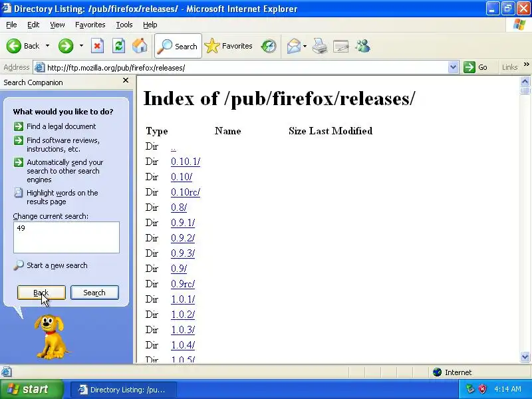Open the Back button history dropdown arrow
Screen dimensions: 532x399
(47, 46)
